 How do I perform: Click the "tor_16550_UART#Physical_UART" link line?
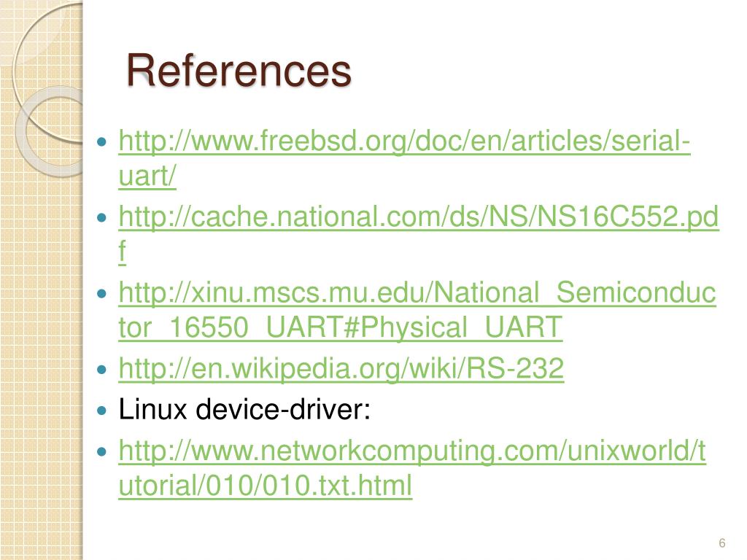point(341,327)
